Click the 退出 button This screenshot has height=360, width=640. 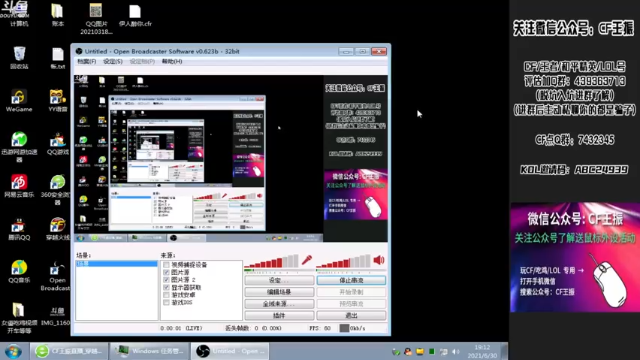(x=351, y=316)
